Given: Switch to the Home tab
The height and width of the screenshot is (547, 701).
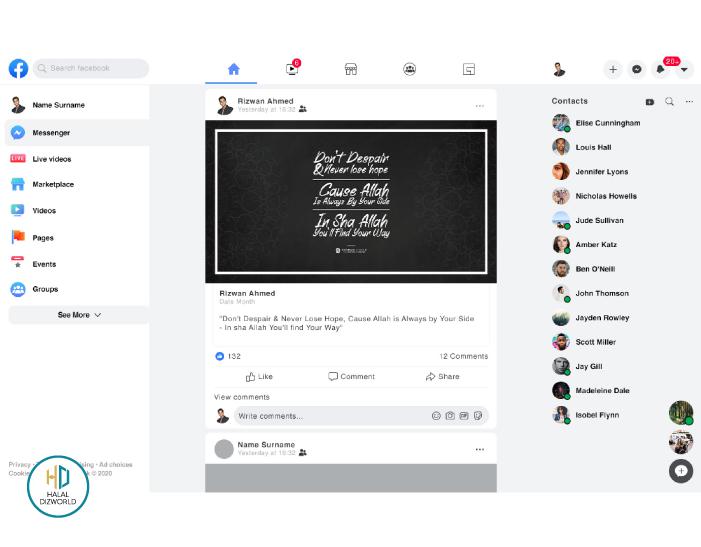Looking at the screenshot, I should click(233, 69).
